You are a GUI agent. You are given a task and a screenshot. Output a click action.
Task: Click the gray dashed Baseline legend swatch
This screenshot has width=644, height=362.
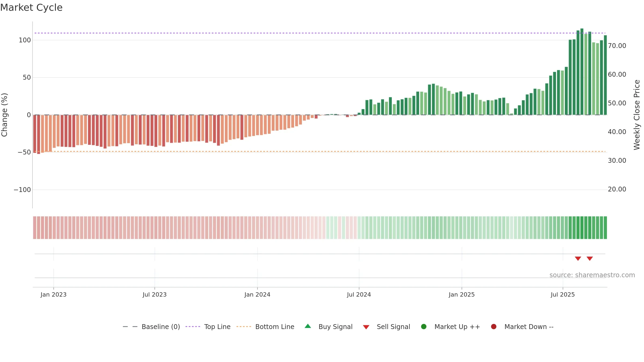pyautogui.click(x=130, y=327)
